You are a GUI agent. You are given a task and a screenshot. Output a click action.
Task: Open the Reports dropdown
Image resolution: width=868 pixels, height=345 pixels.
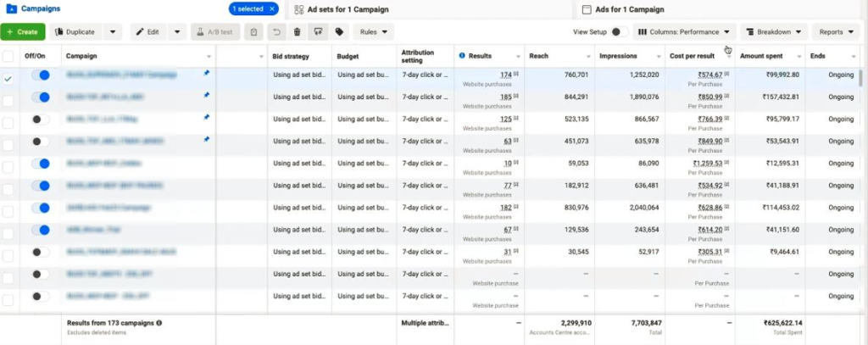point(836,32)
